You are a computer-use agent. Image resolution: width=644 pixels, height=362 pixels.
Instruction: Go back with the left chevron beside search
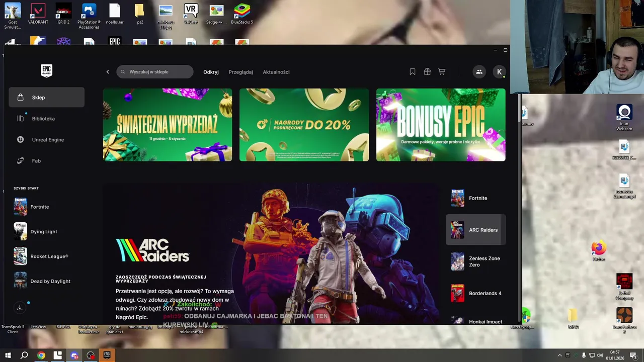pyautogui.click(x=108, y=72)
